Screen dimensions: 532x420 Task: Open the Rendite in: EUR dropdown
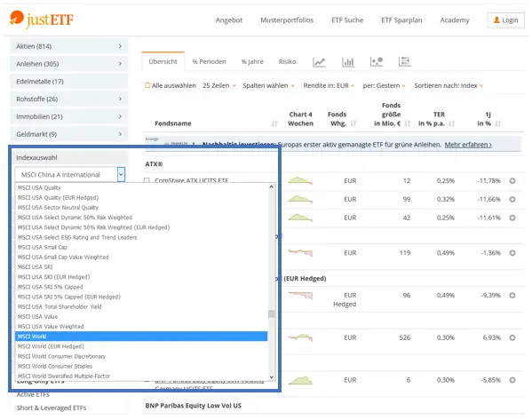click(x=329, y=85)
